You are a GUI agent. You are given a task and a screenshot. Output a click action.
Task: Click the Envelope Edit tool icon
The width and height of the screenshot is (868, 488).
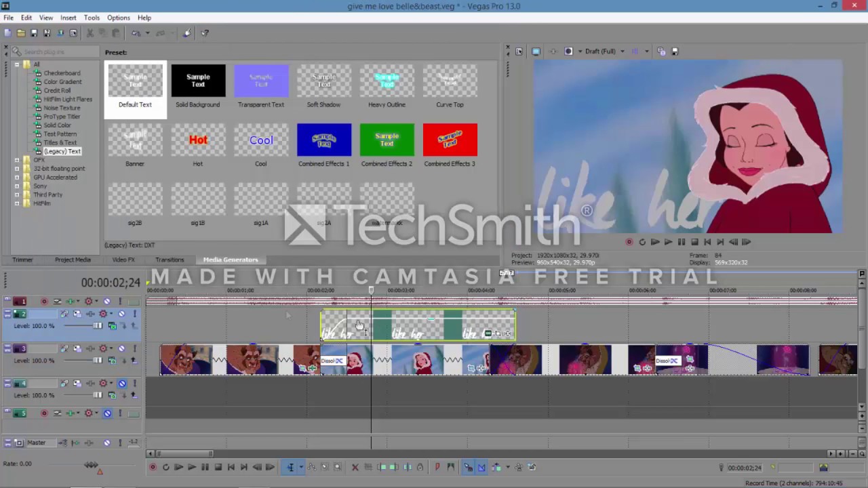pyautogui.click(x=312, y=467)
